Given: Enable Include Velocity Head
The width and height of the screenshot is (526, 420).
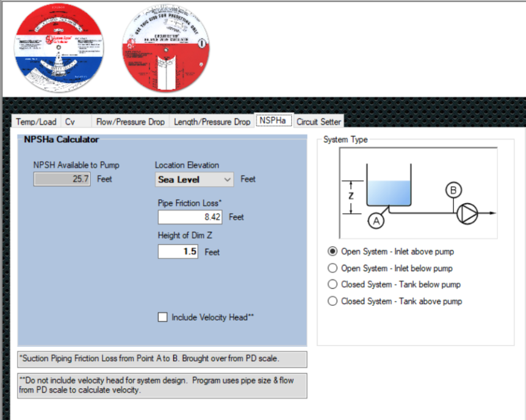Looking at the screenshot, I should click(162, 317).
